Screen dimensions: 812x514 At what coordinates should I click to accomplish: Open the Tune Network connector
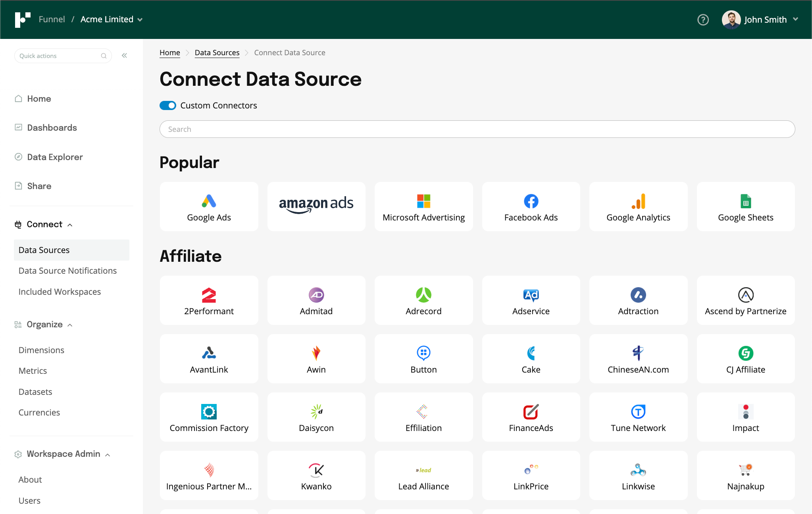click(x=638, y=417)
